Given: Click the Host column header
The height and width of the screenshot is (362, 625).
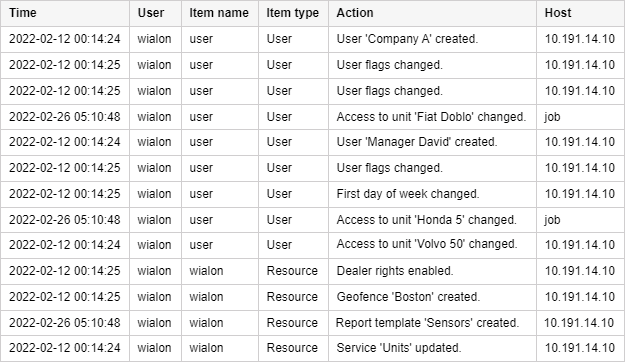Looking at the screenshot, I should click(x=580, y=13).
